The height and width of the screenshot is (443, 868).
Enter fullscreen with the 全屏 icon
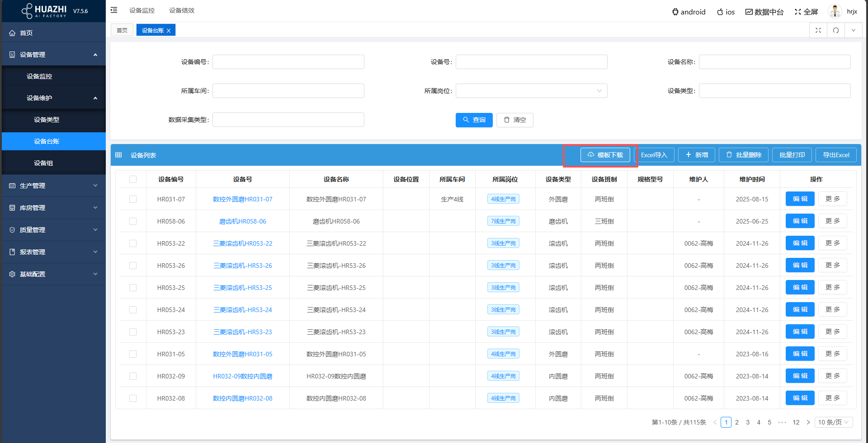click(x=798, y=12)
